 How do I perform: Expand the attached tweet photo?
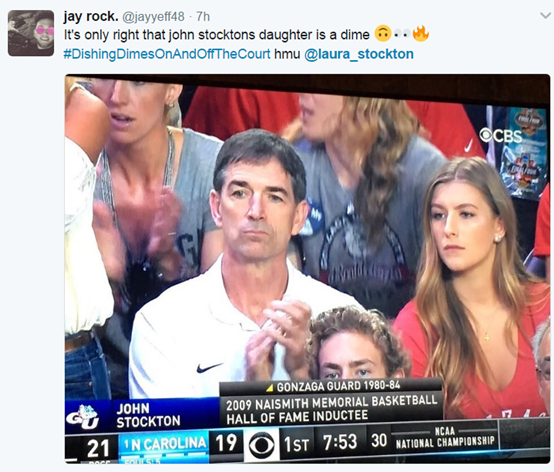point(307,269)
